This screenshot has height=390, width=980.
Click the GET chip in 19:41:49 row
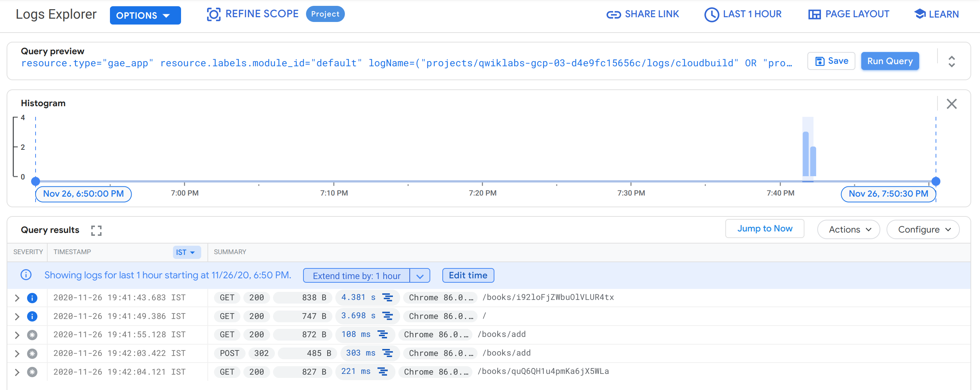click(227, 316)
